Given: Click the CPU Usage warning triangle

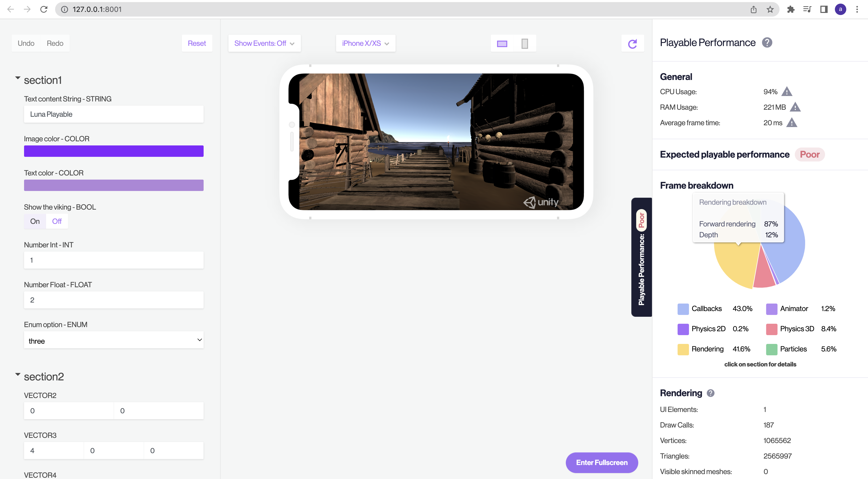Looking at the screenshot, I should (787, 91).
